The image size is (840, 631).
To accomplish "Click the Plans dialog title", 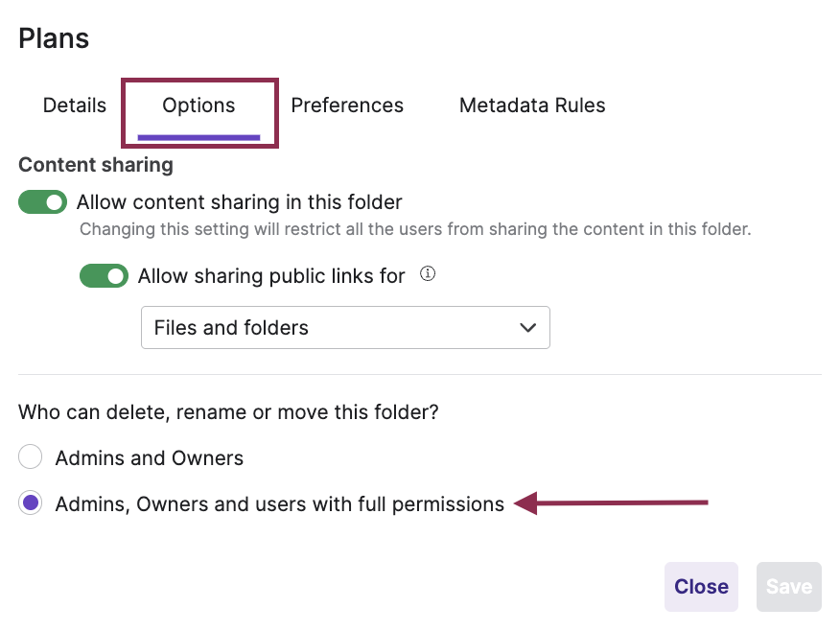I will pos(53,37).
